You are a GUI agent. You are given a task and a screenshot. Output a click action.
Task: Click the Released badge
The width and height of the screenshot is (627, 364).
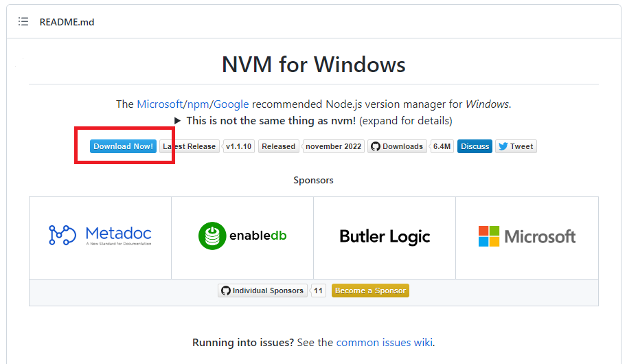[x=278, y=146]
